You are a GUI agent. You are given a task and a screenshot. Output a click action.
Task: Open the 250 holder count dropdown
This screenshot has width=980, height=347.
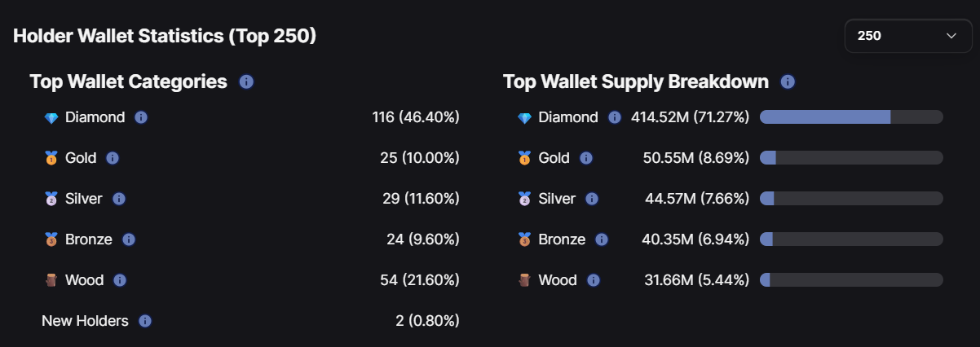[907, 36]
